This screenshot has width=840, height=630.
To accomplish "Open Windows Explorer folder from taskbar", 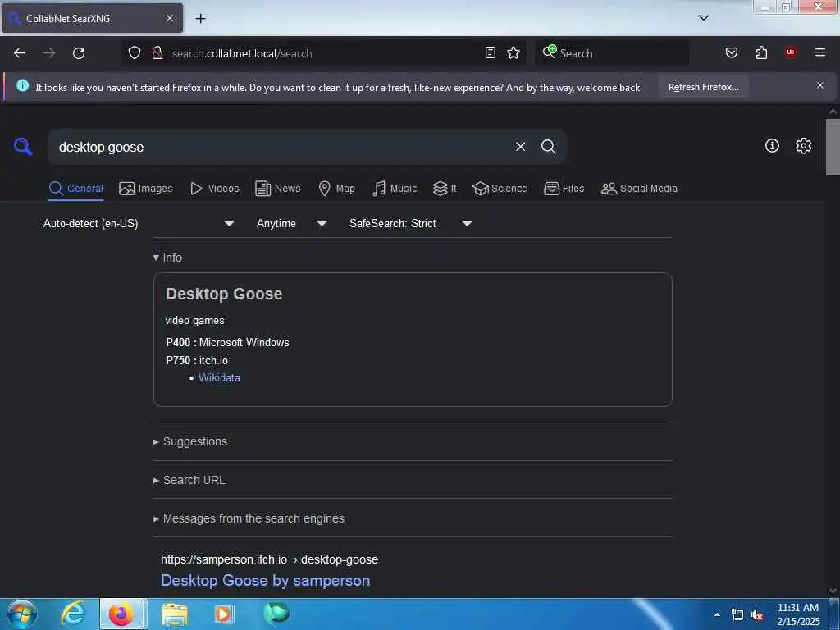I will pos(175,614).
